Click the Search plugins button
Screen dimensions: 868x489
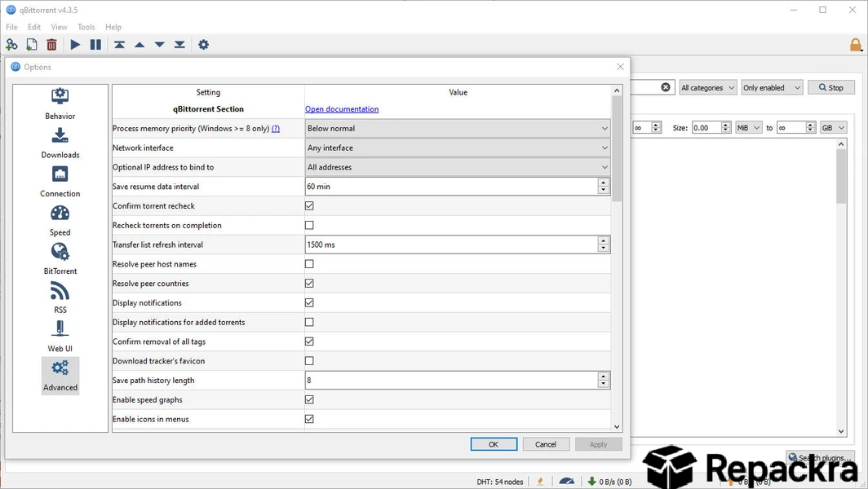coord(821,457)
